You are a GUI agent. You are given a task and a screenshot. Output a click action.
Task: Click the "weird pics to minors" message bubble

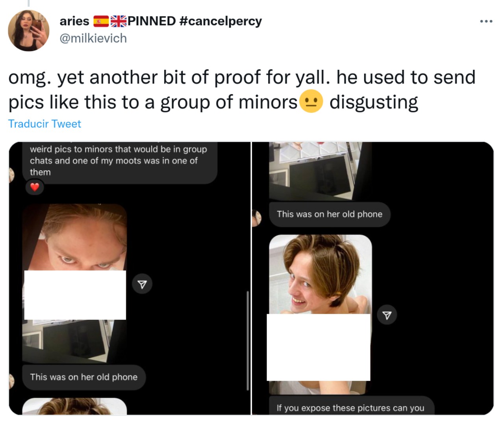click(x=118, y=161)
